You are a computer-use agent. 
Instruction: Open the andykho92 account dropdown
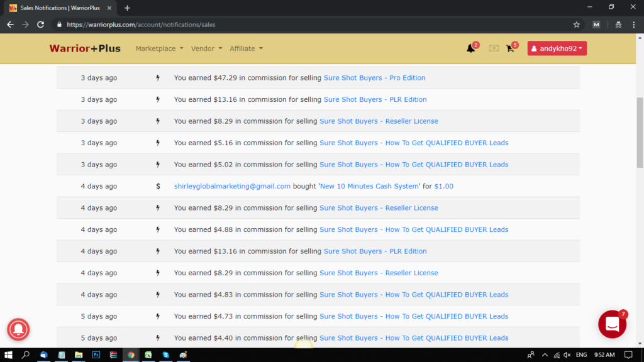click(557, 48)
